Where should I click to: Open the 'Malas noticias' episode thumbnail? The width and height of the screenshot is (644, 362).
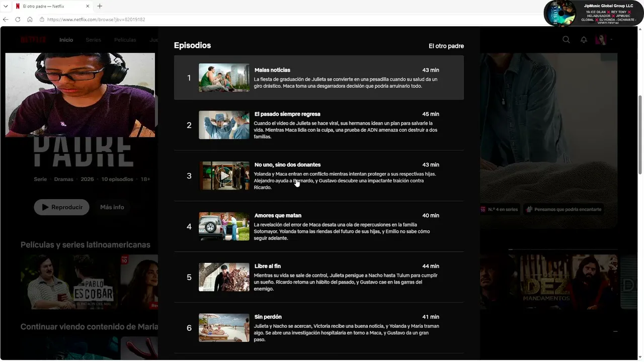coord(224,77)
